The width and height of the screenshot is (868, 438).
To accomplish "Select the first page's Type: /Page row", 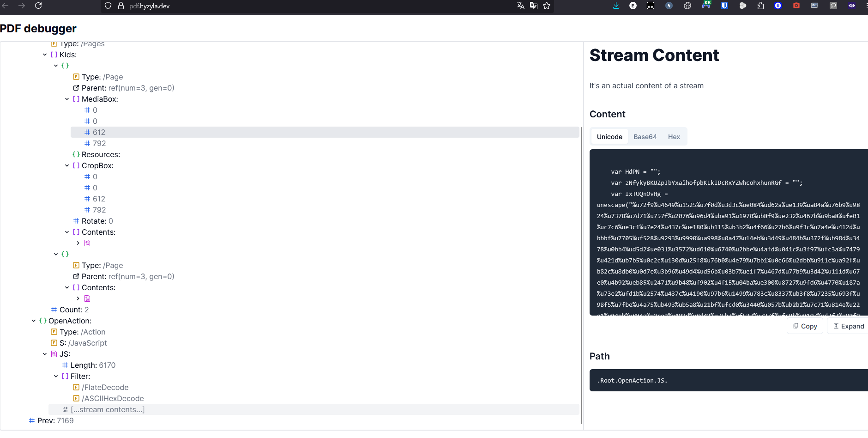I will tap(325, 77).
